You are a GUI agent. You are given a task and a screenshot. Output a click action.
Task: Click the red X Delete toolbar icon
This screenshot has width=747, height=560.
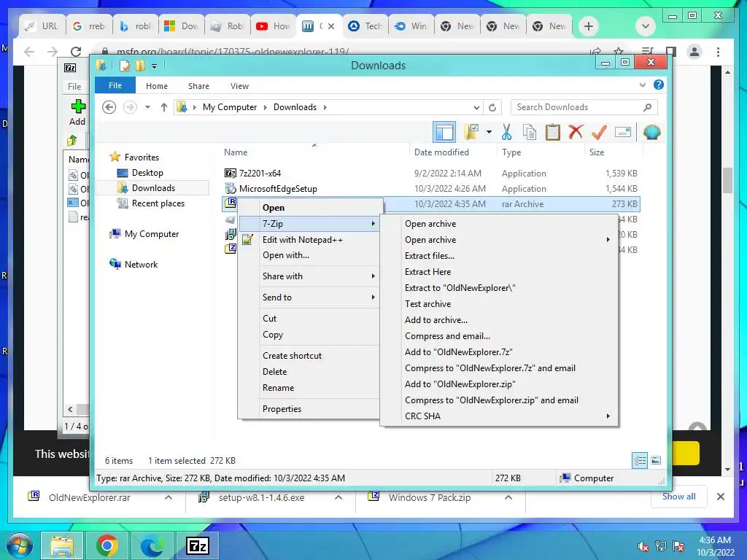pyautogui.click(x=576, y=132)
